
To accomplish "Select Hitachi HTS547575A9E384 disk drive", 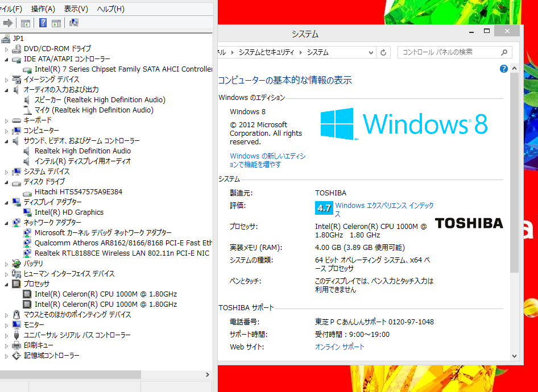I will click(x=78, y=192).
